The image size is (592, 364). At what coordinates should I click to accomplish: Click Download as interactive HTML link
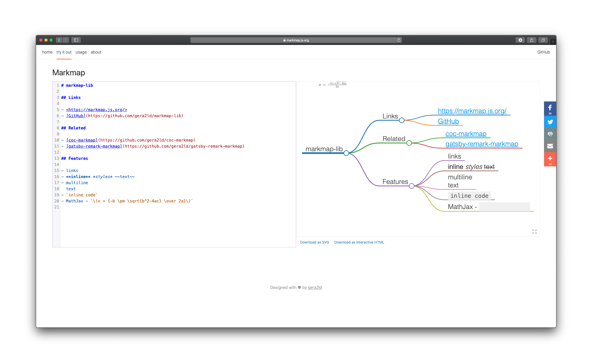(359, 242)
